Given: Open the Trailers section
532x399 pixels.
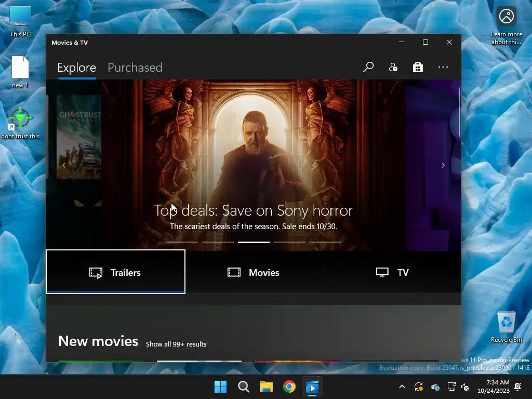Looking at the screenshot, I should (116, 272).
